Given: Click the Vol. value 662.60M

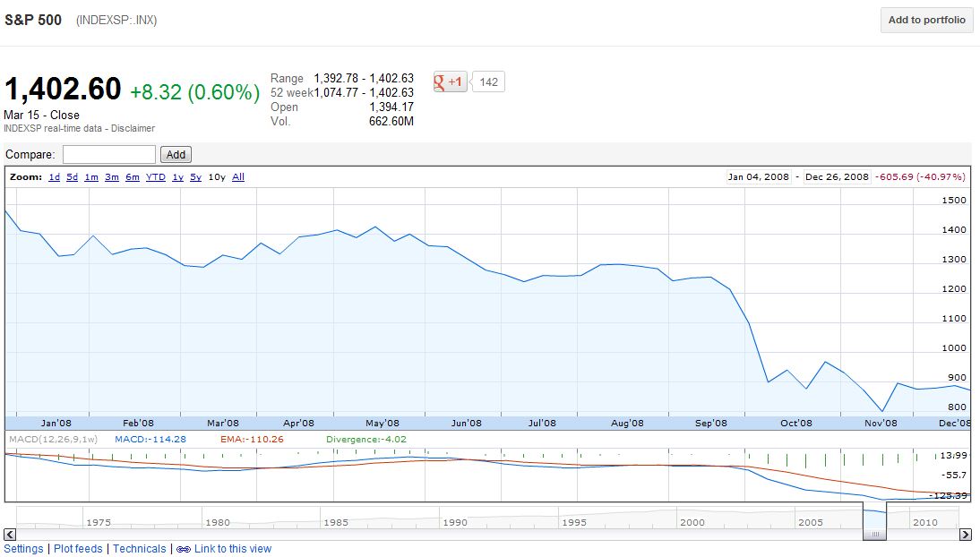Looking at the screenshot, I should click(x=391, y=121).
